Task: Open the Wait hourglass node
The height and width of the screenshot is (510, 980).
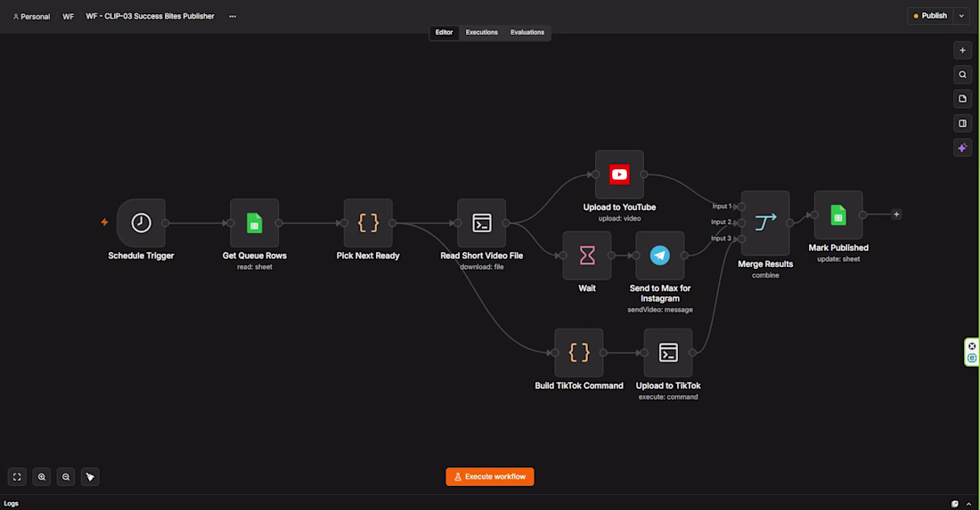Action: [587, 255]
